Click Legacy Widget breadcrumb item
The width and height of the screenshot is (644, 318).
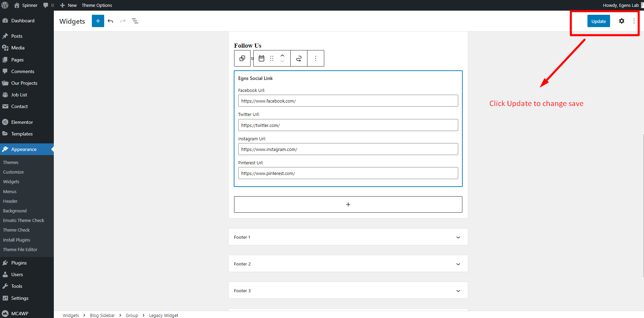click(x=163, y=315)
